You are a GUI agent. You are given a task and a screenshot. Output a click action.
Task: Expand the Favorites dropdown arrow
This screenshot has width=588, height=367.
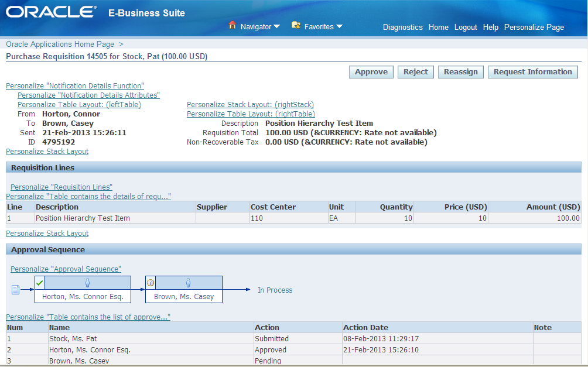[339, 26]
